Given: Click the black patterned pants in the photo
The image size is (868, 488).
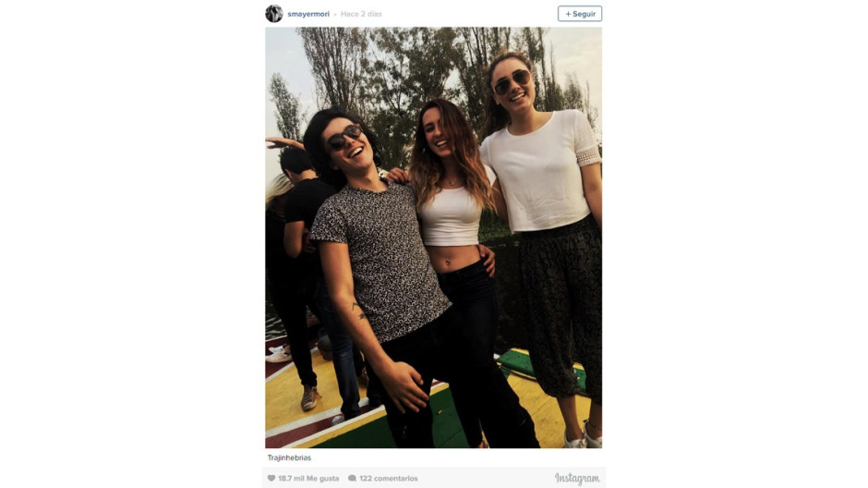Looking at the screenshot, I should (561, 308).
